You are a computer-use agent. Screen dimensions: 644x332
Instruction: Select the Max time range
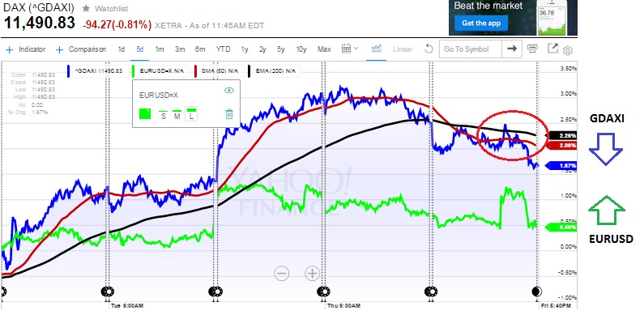[324, 49]
